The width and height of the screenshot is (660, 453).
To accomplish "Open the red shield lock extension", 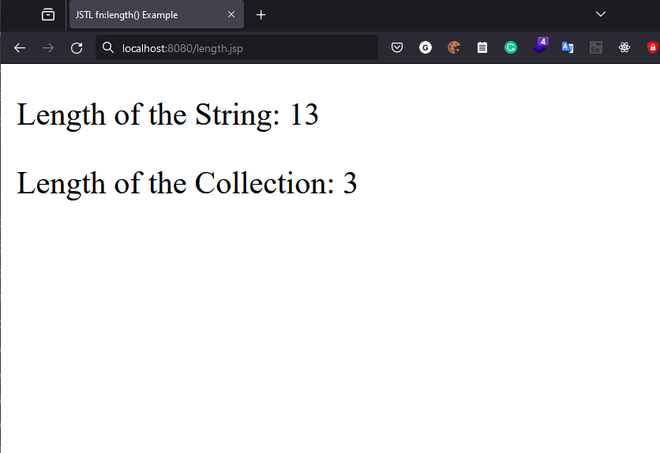I will 652,48.
